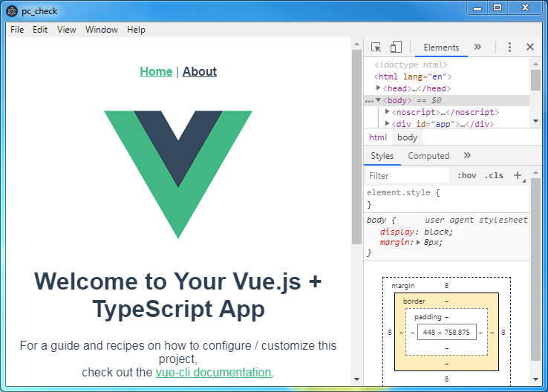Screen dimensions: 548x392
Task: Open the File menu
Action: [17, 30]
